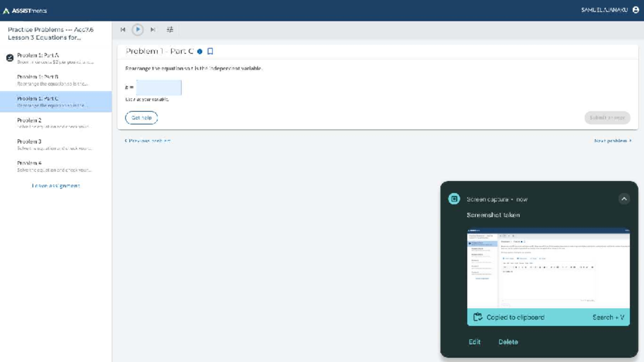This screenshot has width=644, height=362.
Task: Click the Get help button
Action: pos(142,118)
